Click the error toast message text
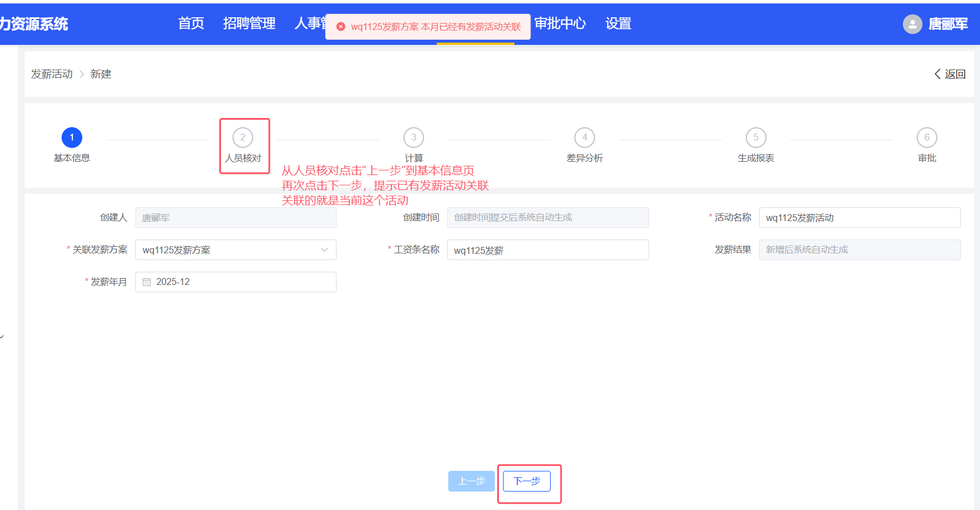This screenshot has width=980, height=510. coord(436,27)
